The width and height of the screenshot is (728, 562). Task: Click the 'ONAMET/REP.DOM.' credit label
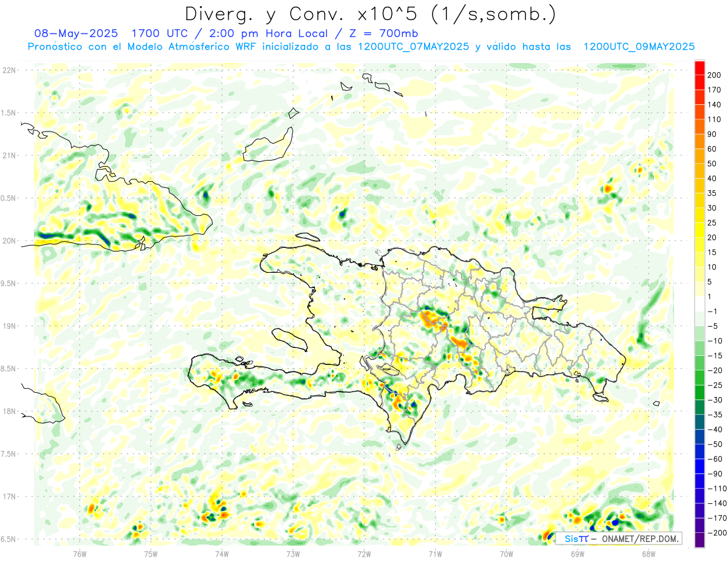pyautogui.click(x=639, y=538)
